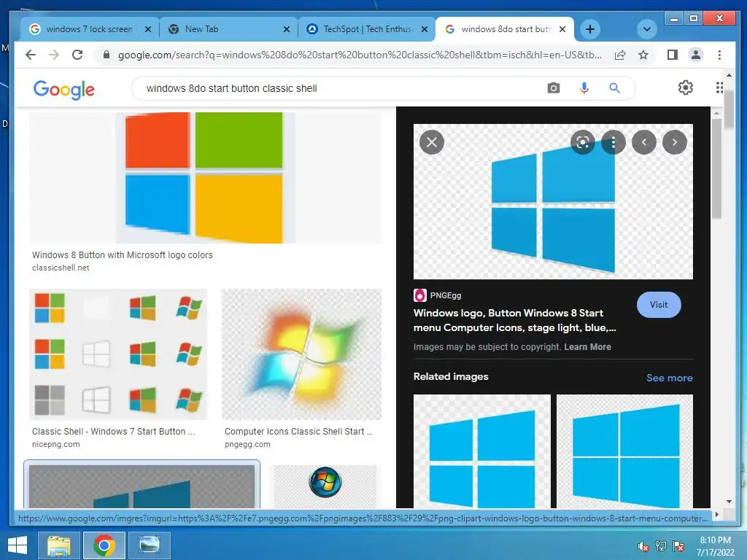The height and width of the screenshot is (560, 747).
Task: Show previous image in preview
Action: pos(644,142)
